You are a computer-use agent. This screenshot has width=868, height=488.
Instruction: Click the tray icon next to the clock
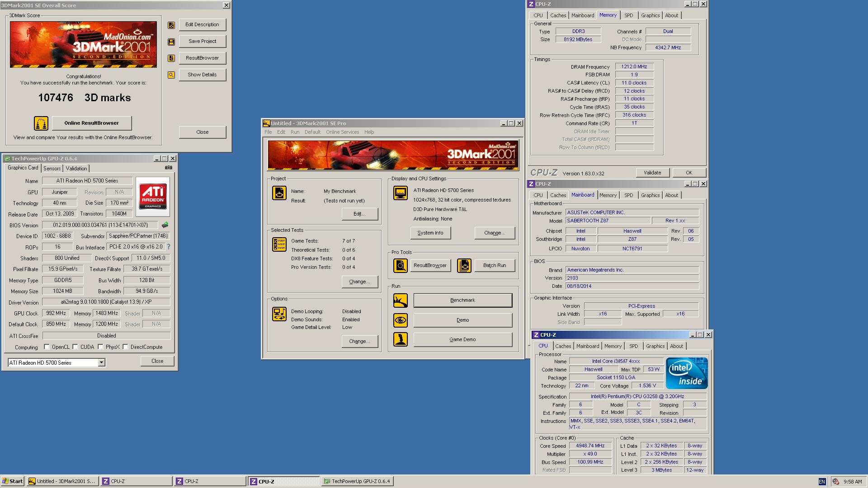(x=836, y=482)
